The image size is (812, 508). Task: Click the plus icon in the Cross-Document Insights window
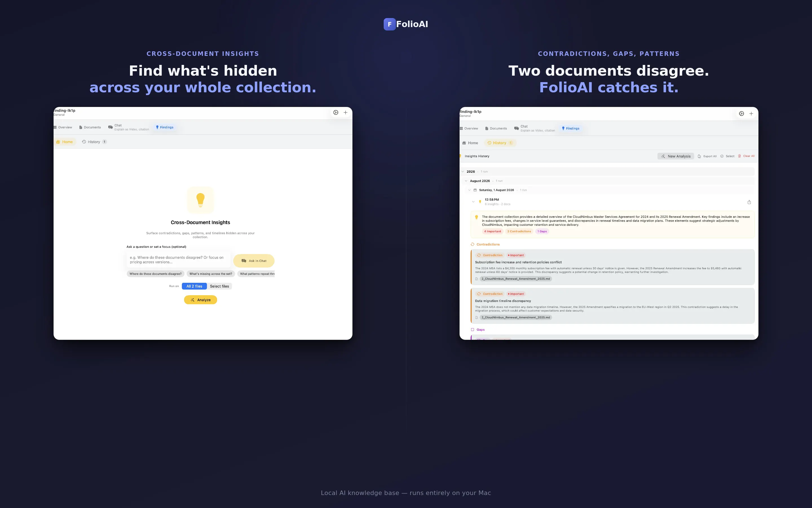[345, 113]
